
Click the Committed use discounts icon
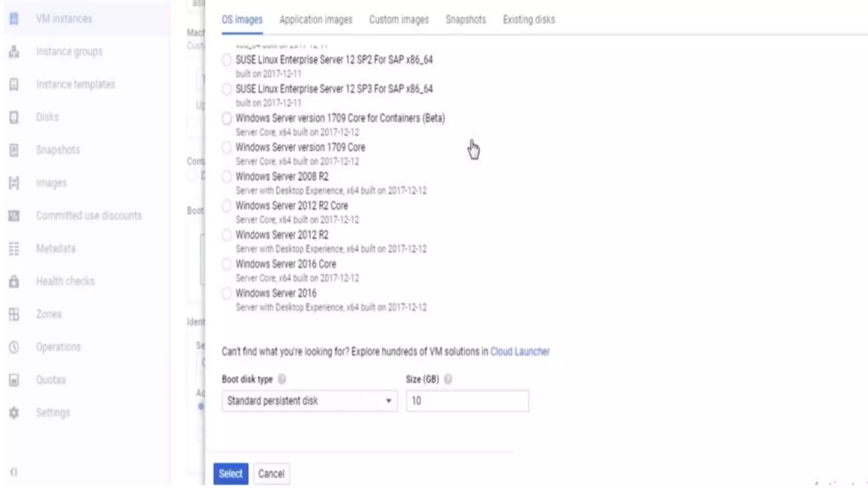point(14,216)
